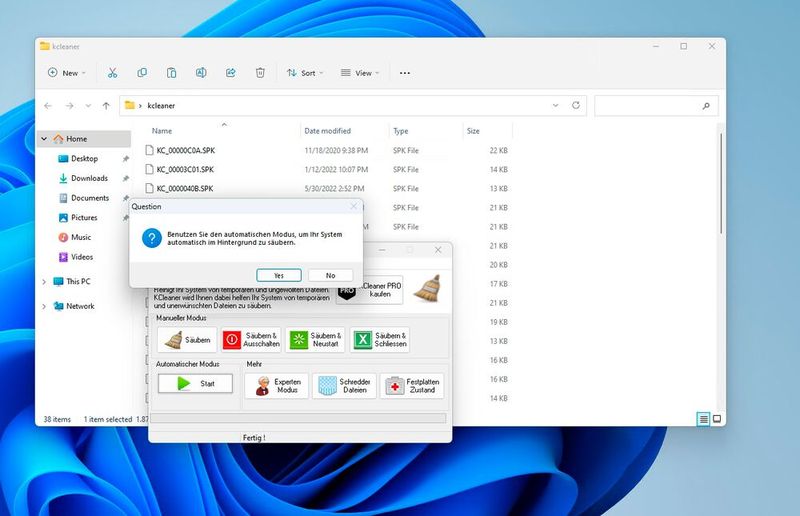Click the Rename icon in Explorer toolbar

tap(201, 73)
